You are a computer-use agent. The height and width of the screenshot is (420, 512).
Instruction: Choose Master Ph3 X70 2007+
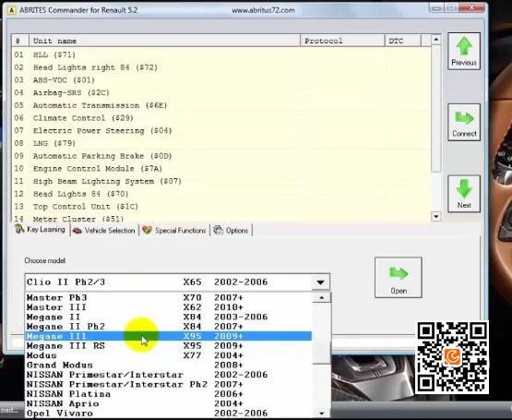(x=169, y=297)
